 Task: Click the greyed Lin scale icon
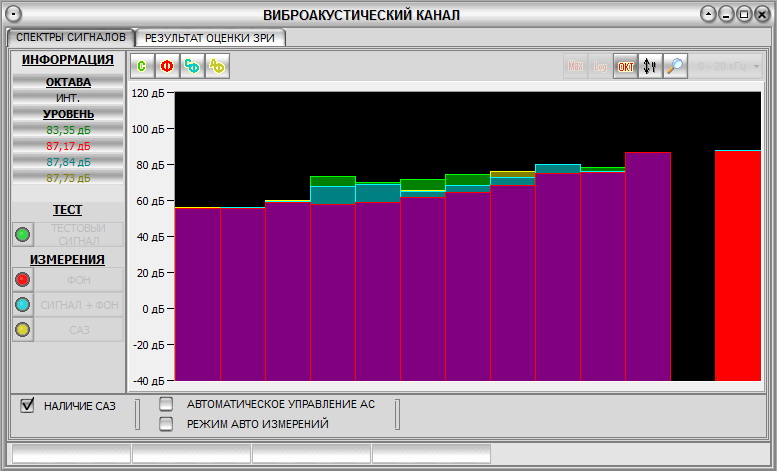point(576,67)
